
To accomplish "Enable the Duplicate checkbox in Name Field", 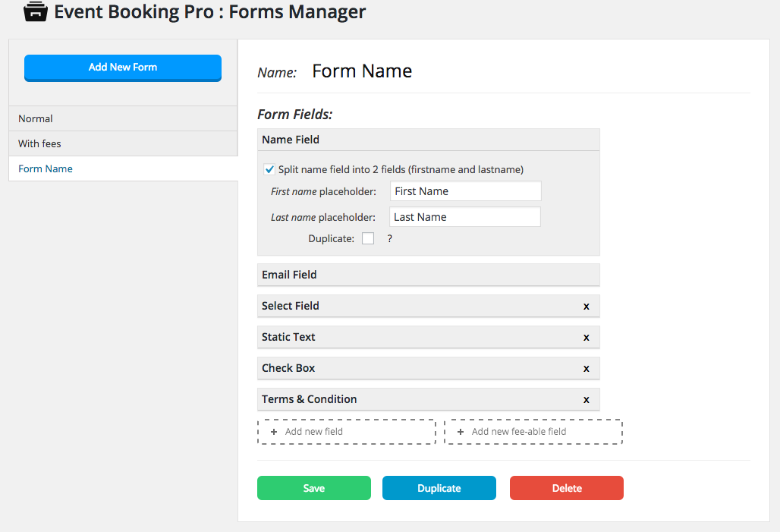I will [367, 238].
